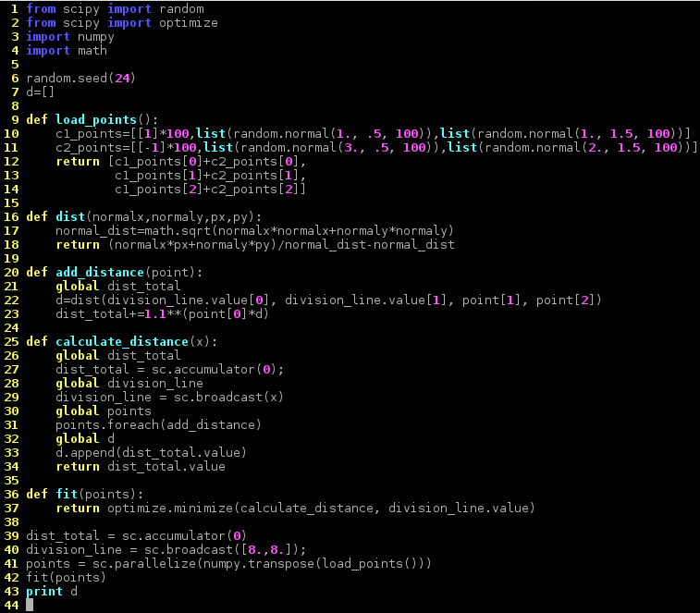Screen dimensions: 700x613
Task: Click function name 'fit' on line 36
Action: [67, 494]
